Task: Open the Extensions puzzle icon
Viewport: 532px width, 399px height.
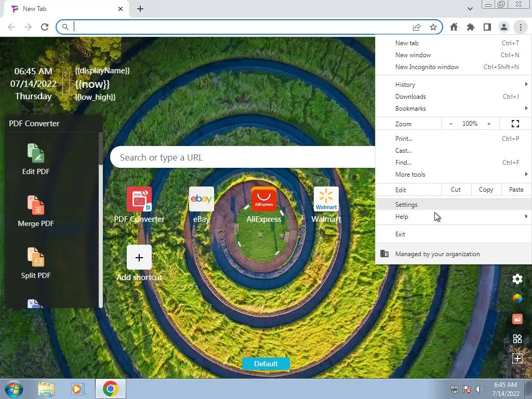Action: coord(471,27)
